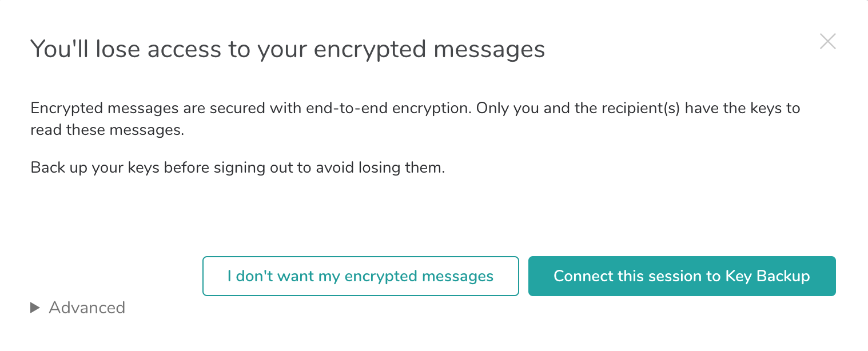The height and width of the screenshot is (351, 868).
Task: Click "Connect this session" wording on the button
Action: pos(629,276)
